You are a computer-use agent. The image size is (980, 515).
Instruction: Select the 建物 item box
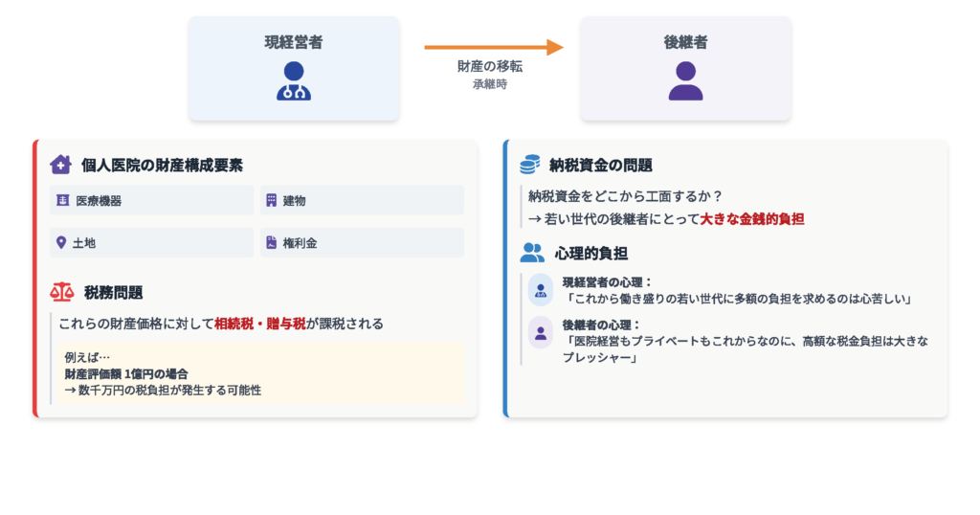click(x=362, y=200)
